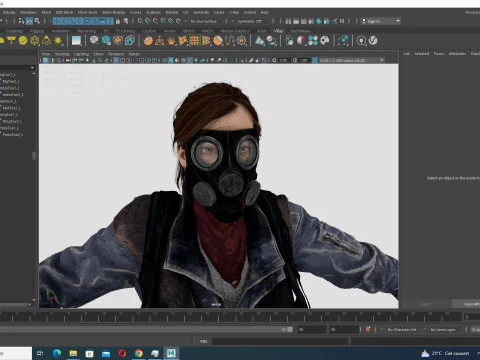Open the Curves menu
The width and height of the screenshot is (480, 360).
(x=135, y=12)
